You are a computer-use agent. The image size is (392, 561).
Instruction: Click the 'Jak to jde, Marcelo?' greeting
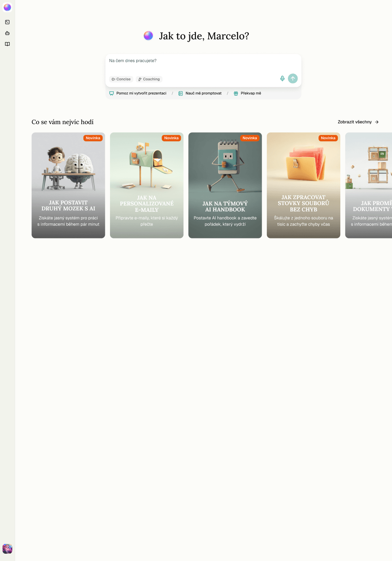pos(204,36)
